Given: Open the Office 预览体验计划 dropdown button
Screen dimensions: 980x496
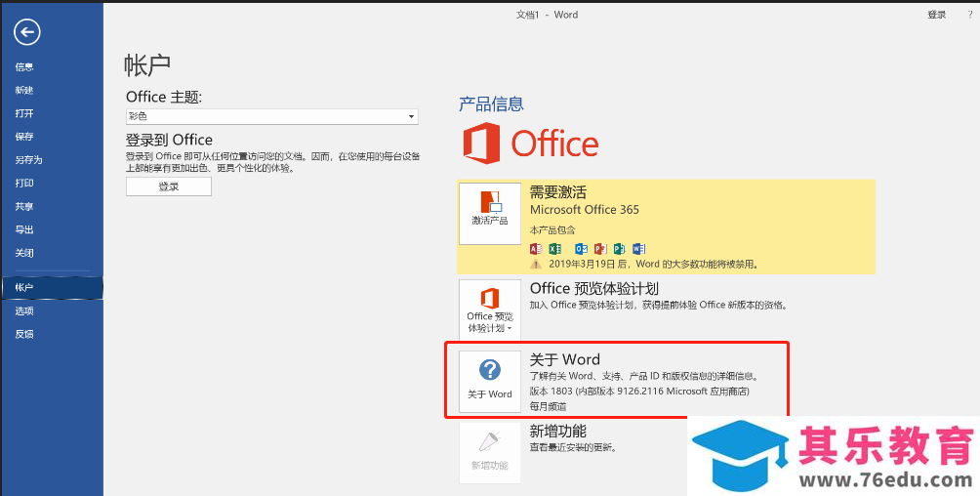Looking at the screenshot, I should (x=490, y=309).
